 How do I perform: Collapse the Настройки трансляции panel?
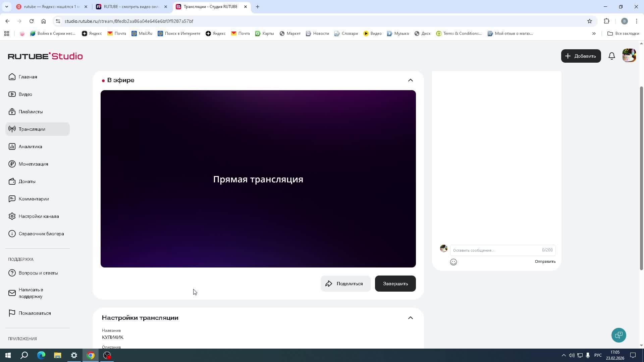[x=410, y=318]
